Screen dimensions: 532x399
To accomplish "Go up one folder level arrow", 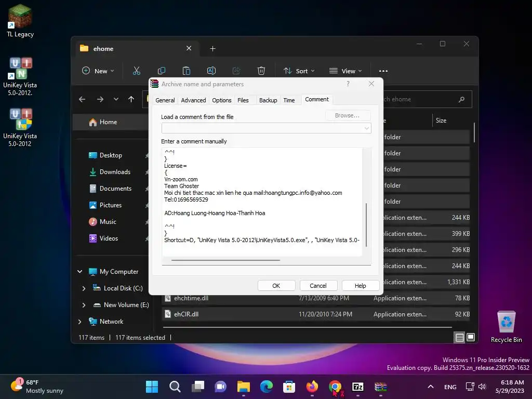I will pyautogui.click(x=131, y=99).
